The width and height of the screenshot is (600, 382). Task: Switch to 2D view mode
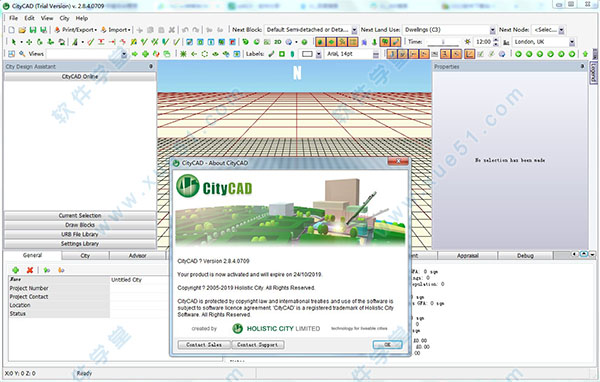pyautogui.click(x=278, y=42)
